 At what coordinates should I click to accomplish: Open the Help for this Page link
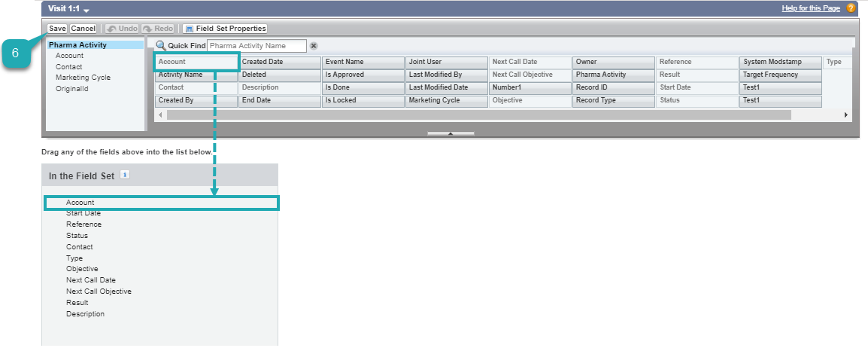(x=811, y=8)
